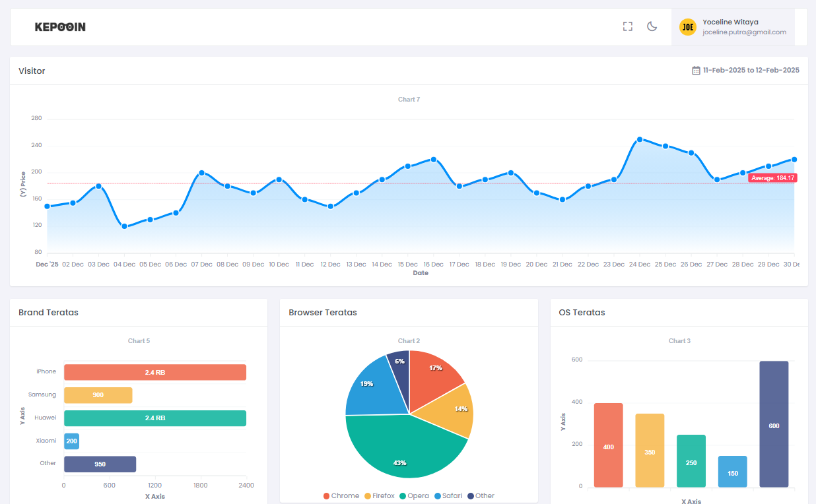Toggle the Safari legend entry
This screenshot has width=816, height=504.
click(448, 496)
